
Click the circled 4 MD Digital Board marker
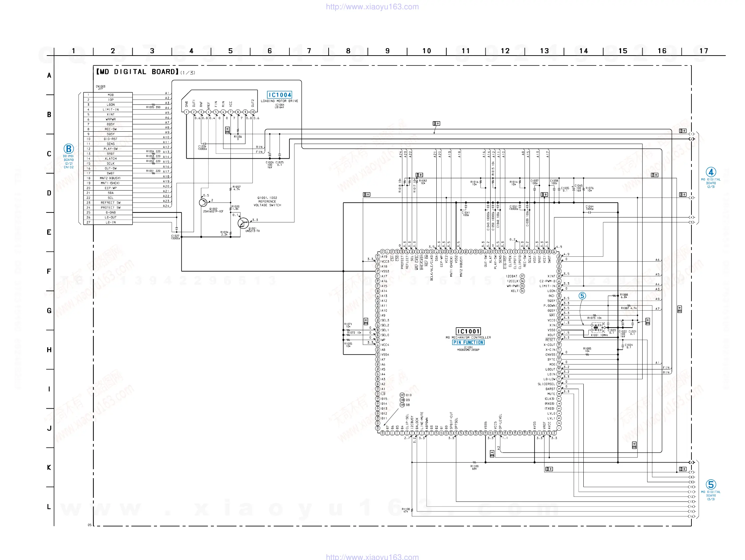711,172
